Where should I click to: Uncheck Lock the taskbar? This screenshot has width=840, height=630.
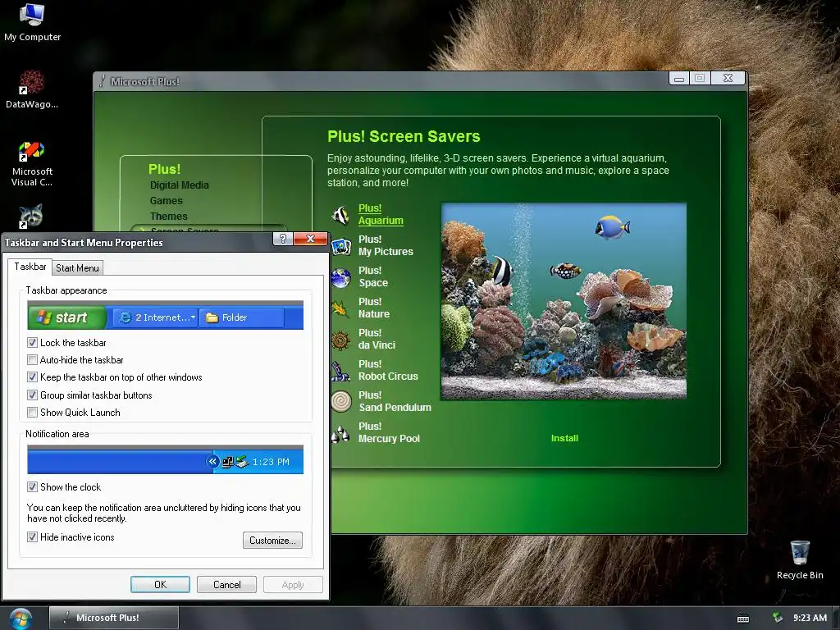click(x=32, y=343)
